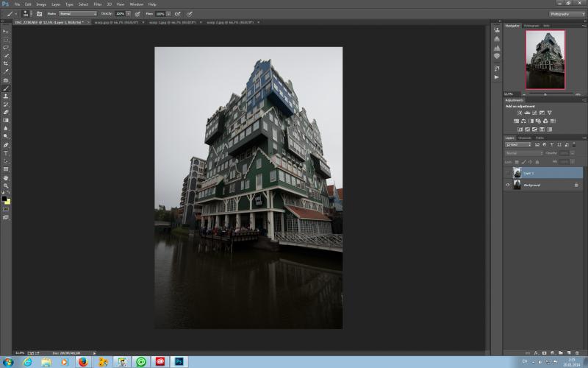Open the Window menu
This screenshot has width=588, height=368.
(x=137, y=4)
